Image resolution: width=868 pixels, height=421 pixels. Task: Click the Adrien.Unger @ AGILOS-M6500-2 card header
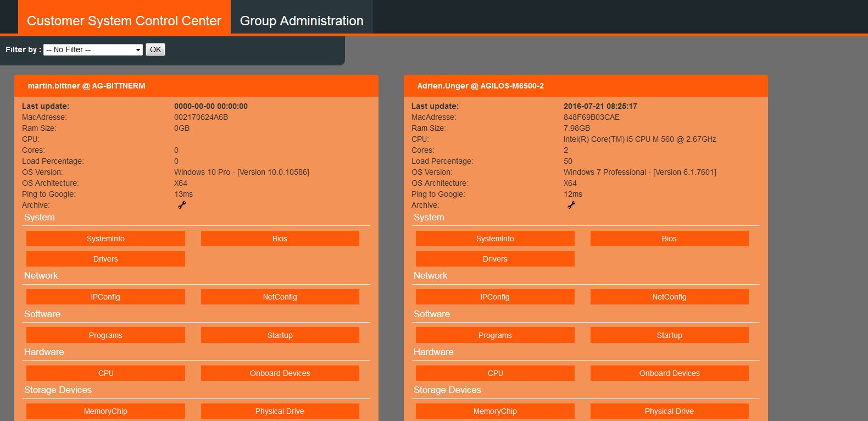[x=586, y=86]
